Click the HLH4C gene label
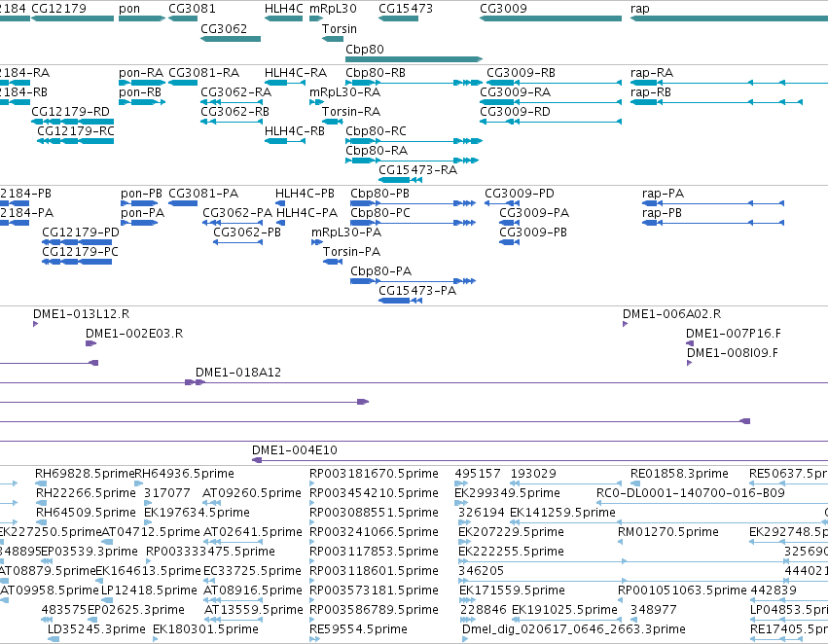Viewport: 828px width, 644px height. [x=283, y=9]
